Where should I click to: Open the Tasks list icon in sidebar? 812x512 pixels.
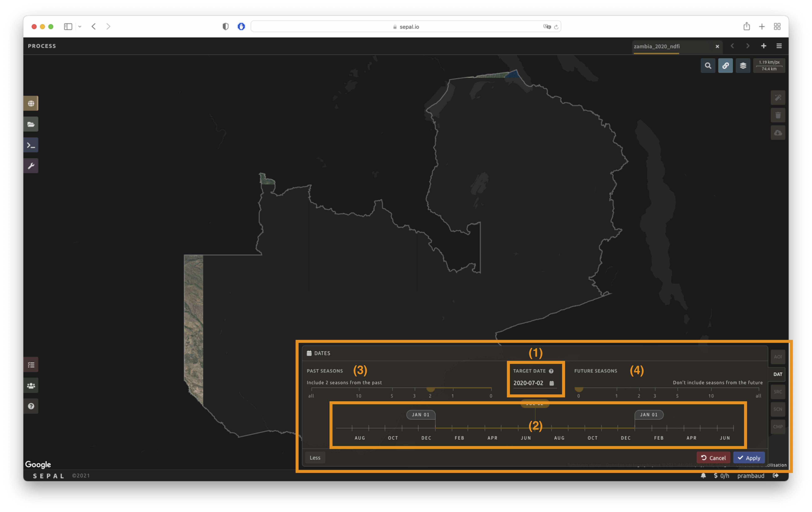(x=31, y=365)
